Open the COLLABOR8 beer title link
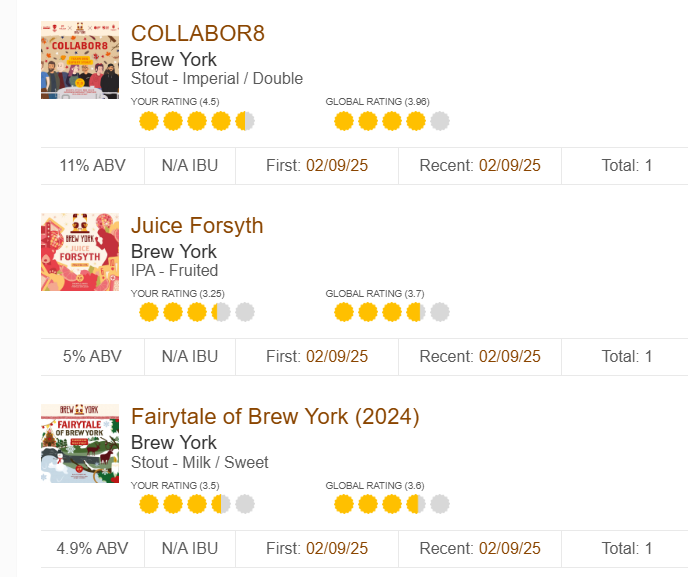The height and width of the screenshot is (577, 688). tap(198, 33)
